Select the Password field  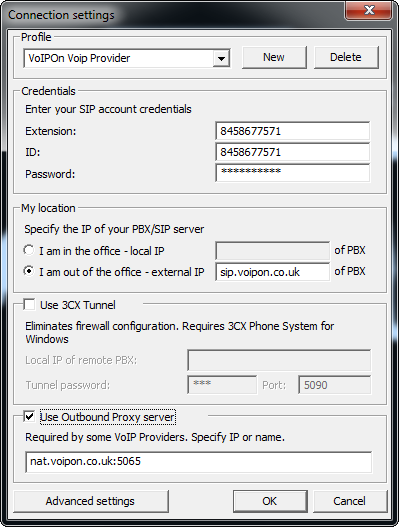click(292, 173)
